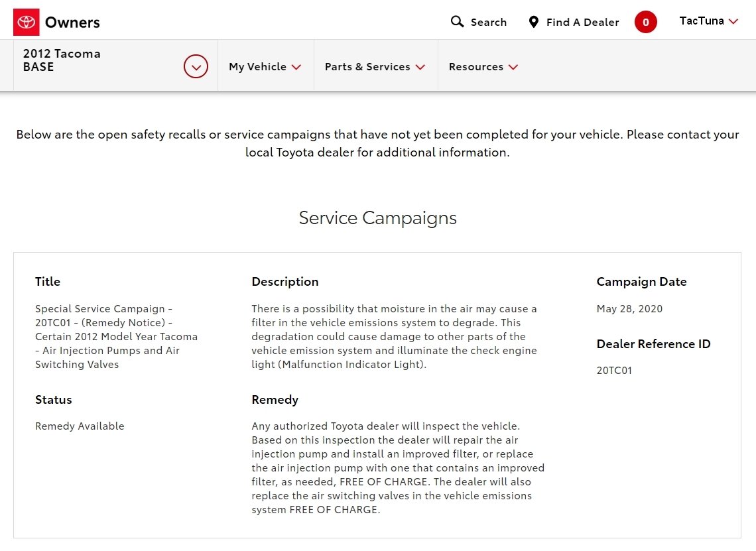756x551 pixels.
Task: Open the red notification counter badge
Action: 646,22
